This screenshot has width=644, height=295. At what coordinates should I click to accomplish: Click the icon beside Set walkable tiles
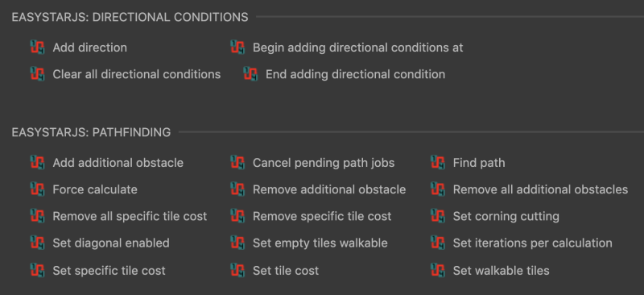coord(438,270)
